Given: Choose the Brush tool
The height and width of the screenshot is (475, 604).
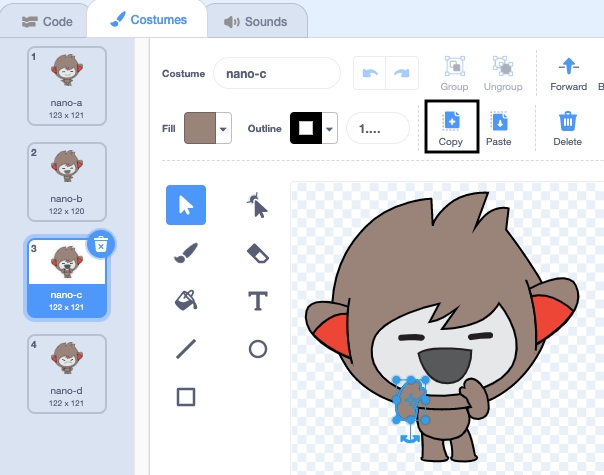Looking at the screenshot, I should click(x=185, y=254).
